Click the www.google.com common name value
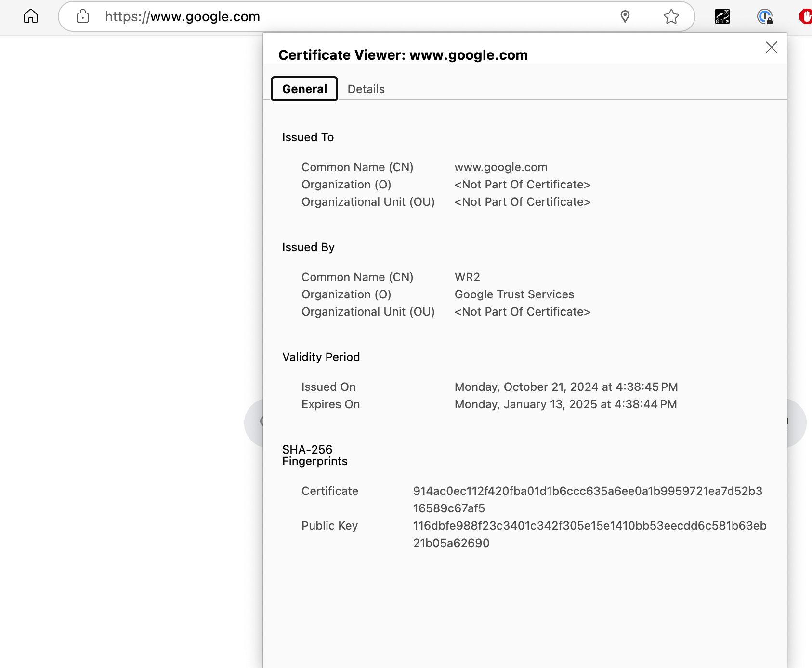The width and height of the screenshot is (812, 668). point(501,167)
